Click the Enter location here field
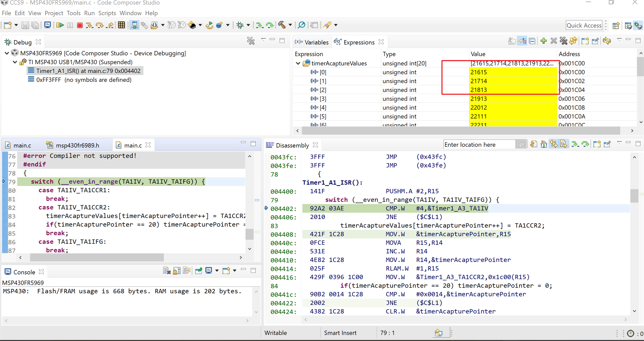The width and height of the screenshot is (644, 341). coord(479,144)
